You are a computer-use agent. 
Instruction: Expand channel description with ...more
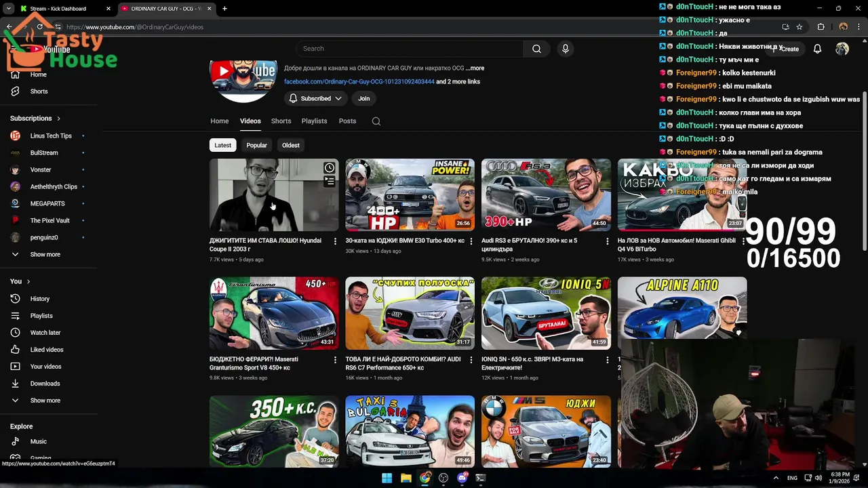(475, 68)
